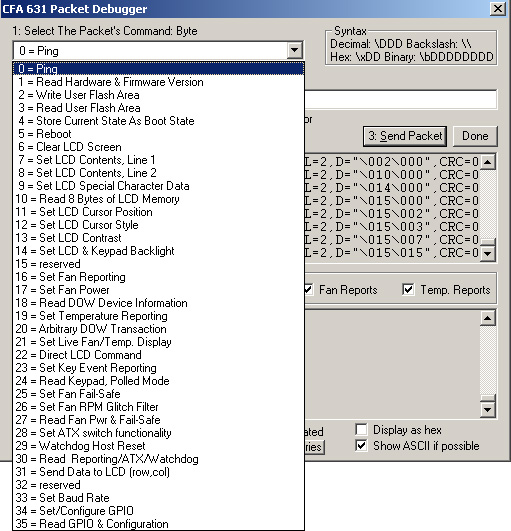This screenshot has height=531, width=511.
Task: Choose '20 = Arbitrary DOW Transaction'
Action: [x=158, y=329]
